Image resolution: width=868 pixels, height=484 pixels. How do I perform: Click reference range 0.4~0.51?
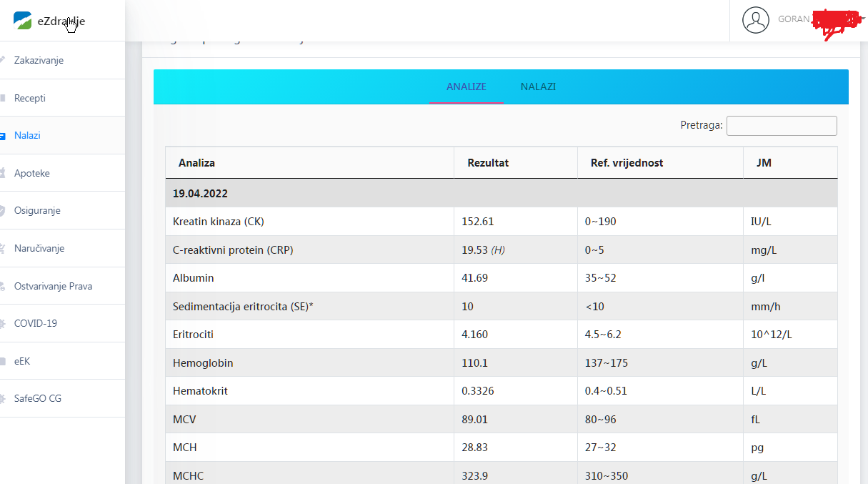[x=607, y=391]
